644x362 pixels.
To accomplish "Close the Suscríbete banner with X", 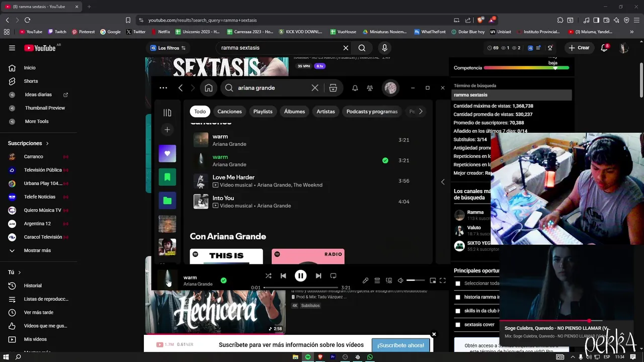I will (434, 334).
